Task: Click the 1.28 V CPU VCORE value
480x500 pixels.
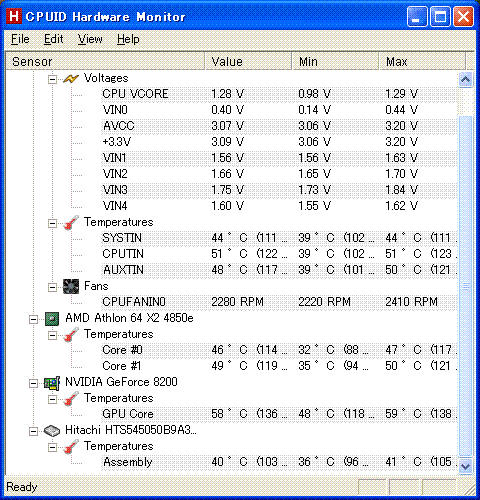Action: point(228,94)
